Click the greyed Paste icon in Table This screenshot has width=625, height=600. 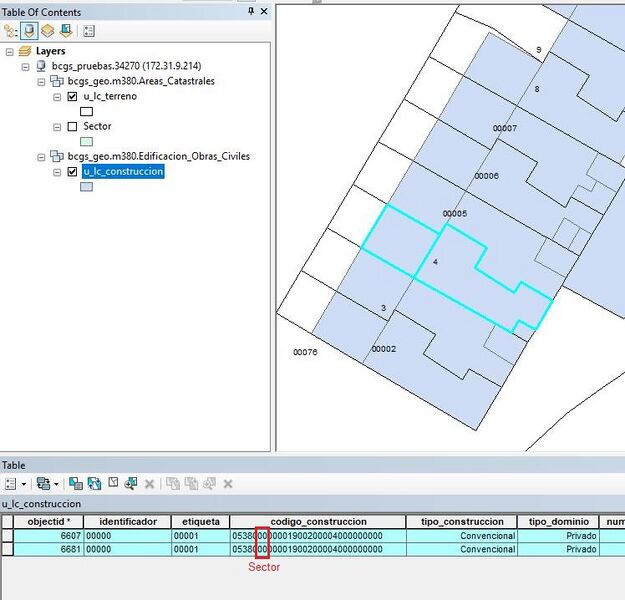192,484
